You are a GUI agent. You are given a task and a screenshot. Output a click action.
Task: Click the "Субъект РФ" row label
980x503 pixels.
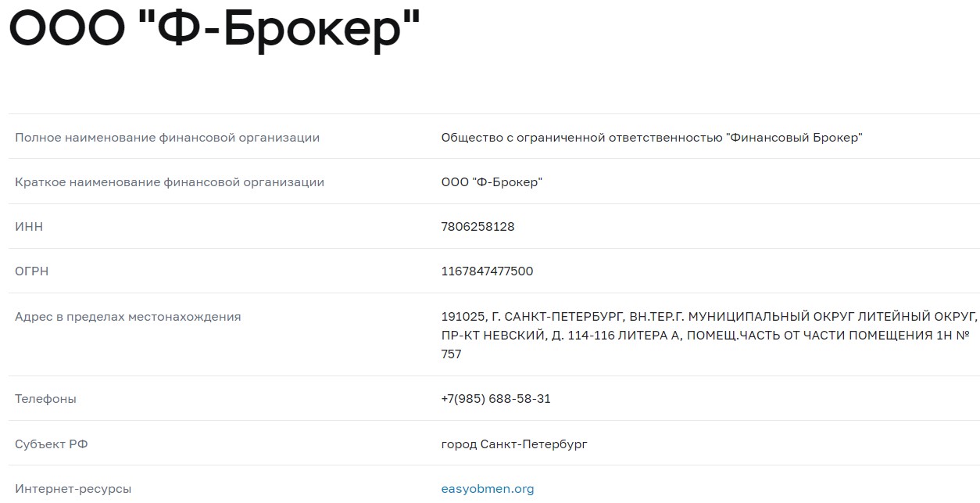click(52, 444)
